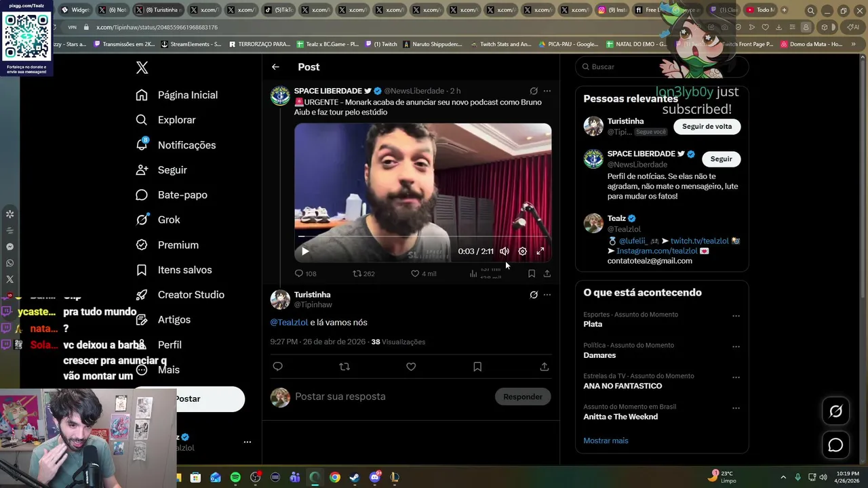868x488 pixels.
Task: Open account switcher three dots
Action: point(248,442)
